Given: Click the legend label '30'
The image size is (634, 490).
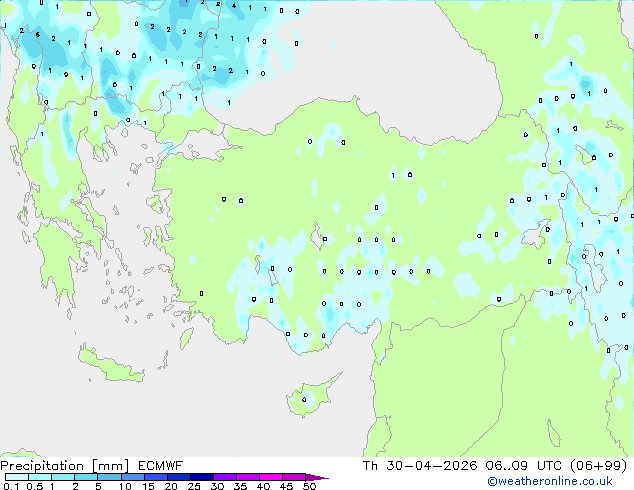Looking at the screenshot, I should point(217,486).
